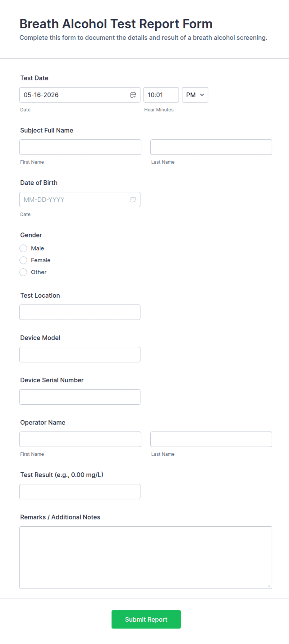The width and height of the screenshot is (289, 644).
Task: Focus the Hour Minutes time field
Action: (x=161, y=95)
